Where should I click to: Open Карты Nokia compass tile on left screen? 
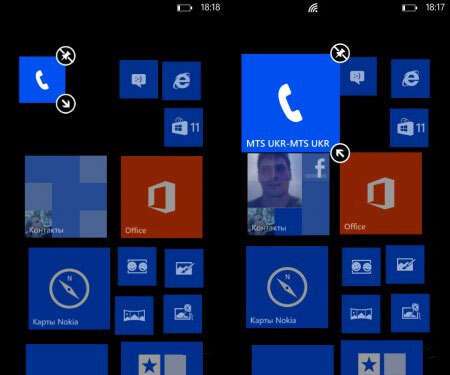(x=69, y=289)
